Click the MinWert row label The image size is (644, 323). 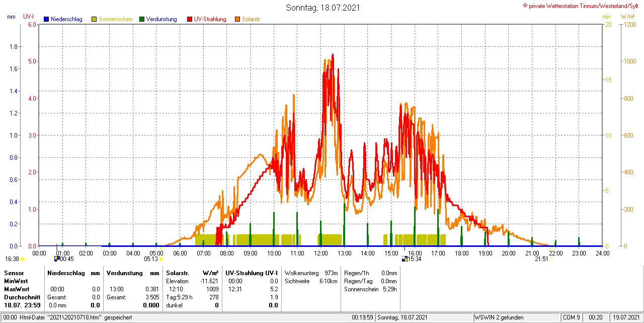16,281
